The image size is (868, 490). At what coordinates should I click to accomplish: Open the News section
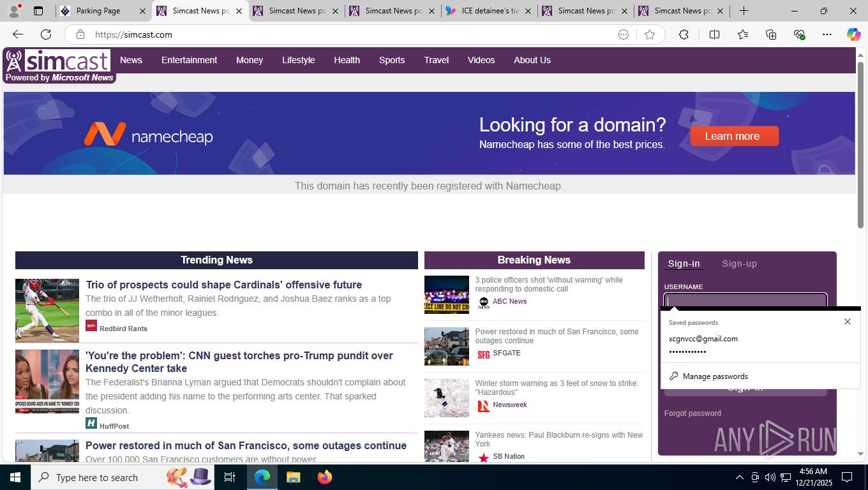coord(131,60)
